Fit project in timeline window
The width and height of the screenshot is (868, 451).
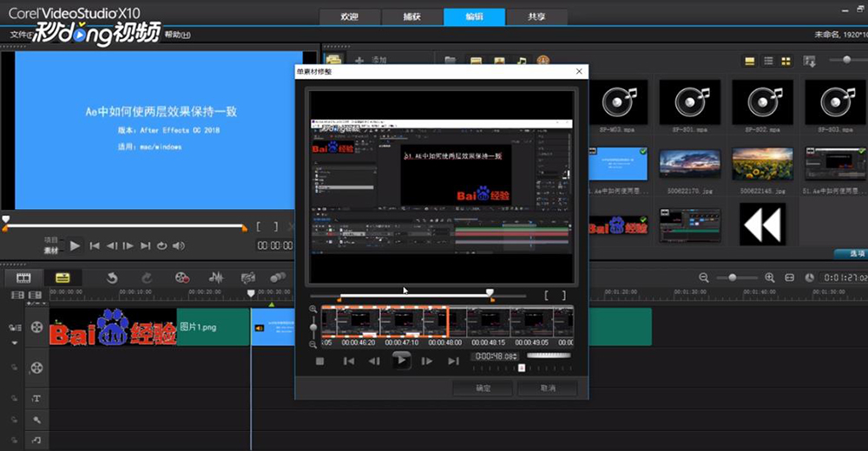tap(790, 278)
